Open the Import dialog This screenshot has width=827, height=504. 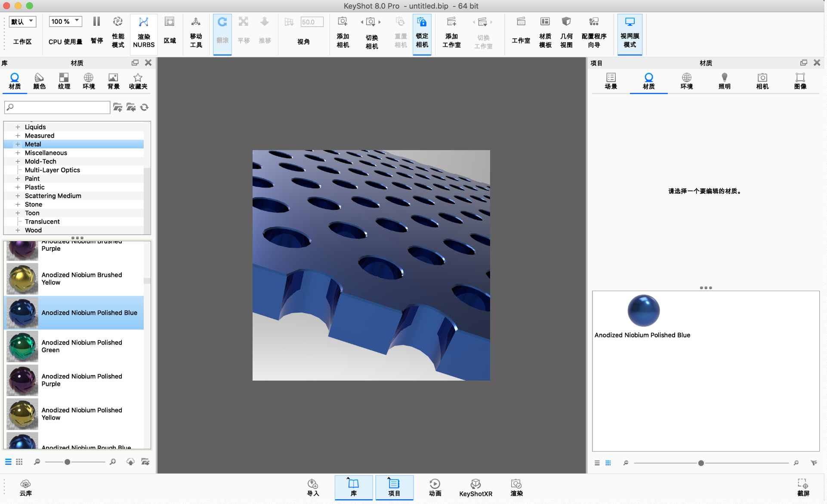(x=313, y=488)
